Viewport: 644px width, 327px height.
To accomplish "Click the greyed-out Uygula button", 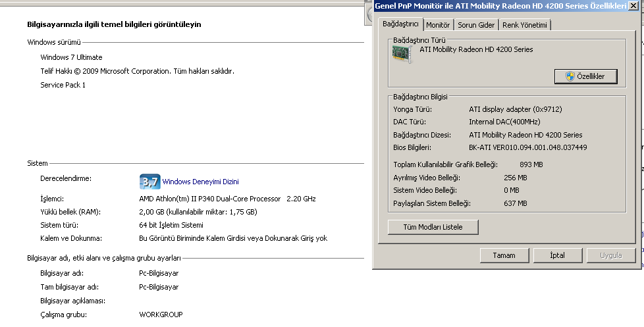I will (610, 255).
